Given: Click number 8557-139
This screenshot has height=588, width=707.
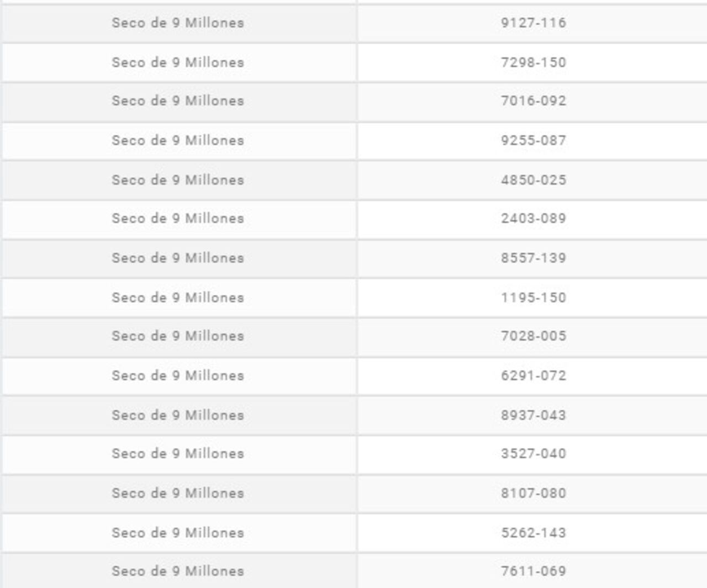Looking at the screenshot, I should 533,258.
